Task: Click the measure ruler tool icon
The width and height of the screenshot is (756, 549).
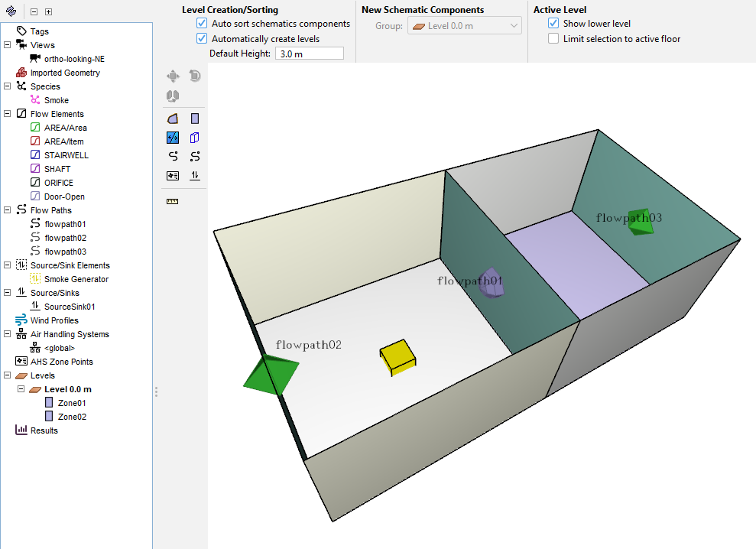Action: point(172,201)
